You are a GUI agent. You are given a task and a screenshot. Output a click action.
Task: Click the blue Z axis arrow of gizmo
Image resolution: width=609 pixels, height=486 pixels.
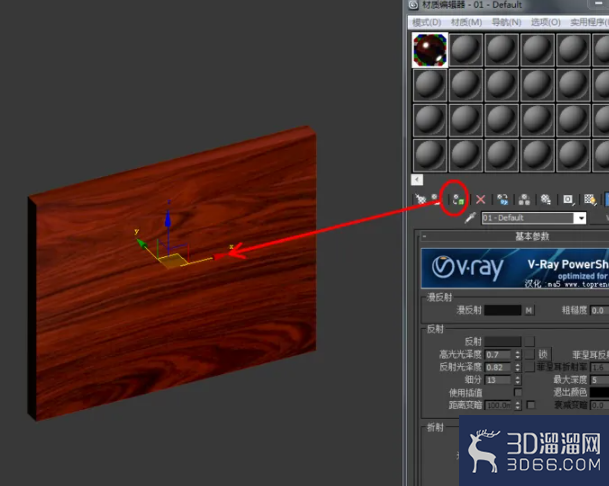pos(168,219)
